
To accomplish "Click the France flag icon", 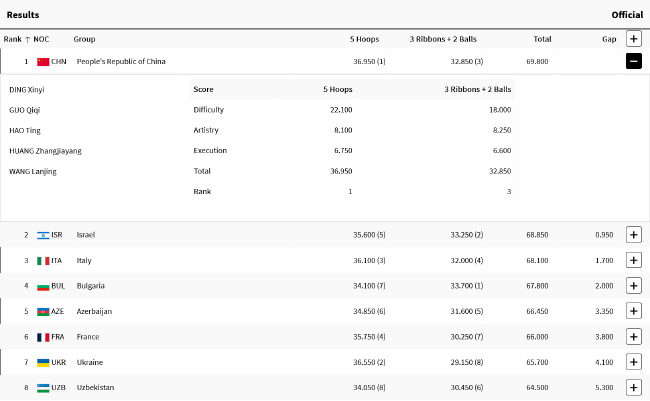I will coord(43,337).
